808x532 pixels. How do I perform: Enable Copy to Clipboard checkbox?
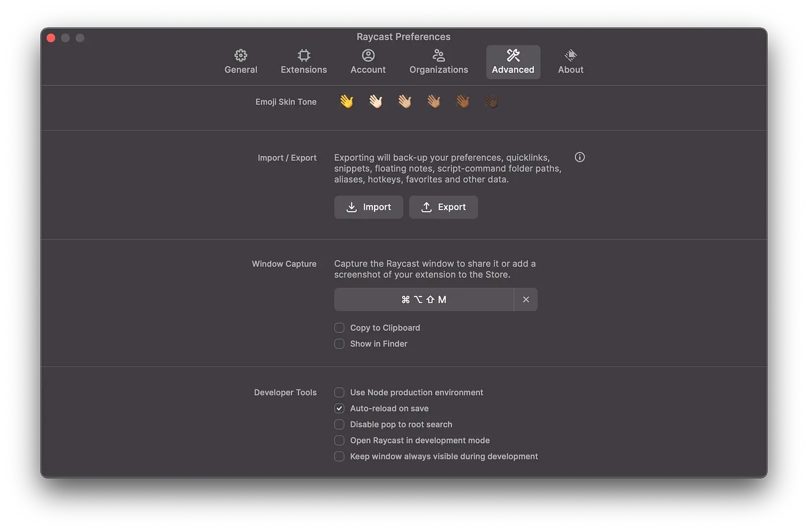click(x=339, y=328)
